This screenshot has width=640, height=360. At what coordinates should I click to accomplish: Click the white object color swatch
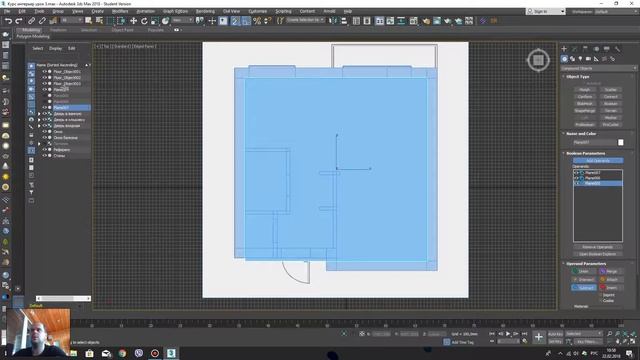[621, 142]
